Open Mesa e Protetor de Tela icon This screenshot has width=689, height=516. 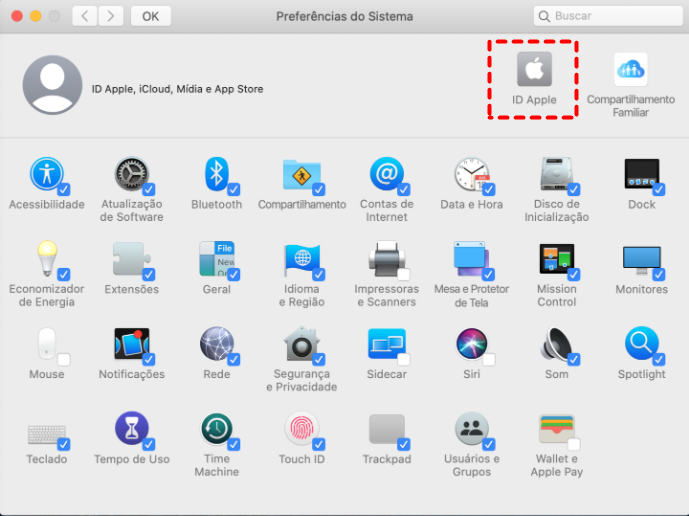pyautogui.click(x=471, y=258)
